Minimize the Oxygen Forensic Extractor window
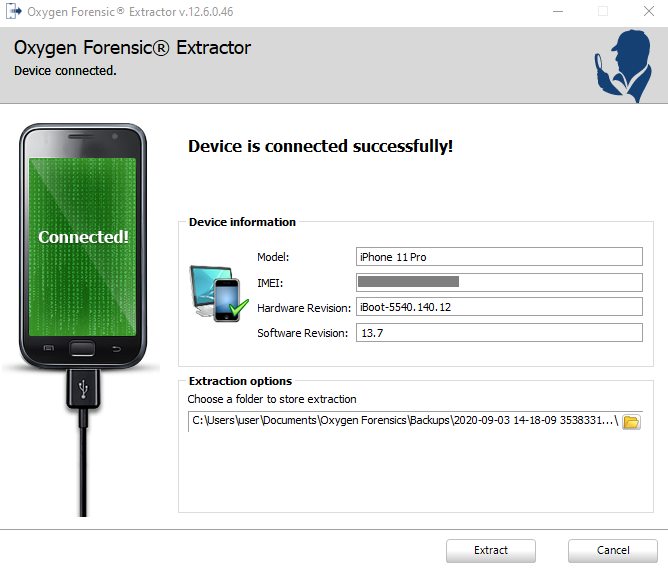Screen dimensions: 668x570 click(x=558, y=12)
